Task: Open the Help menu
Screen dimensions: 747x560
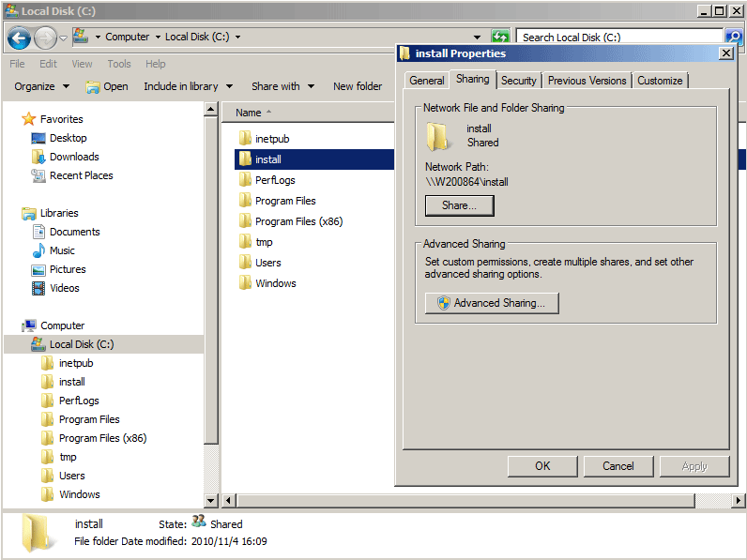Action: click(x=155, y=64)
